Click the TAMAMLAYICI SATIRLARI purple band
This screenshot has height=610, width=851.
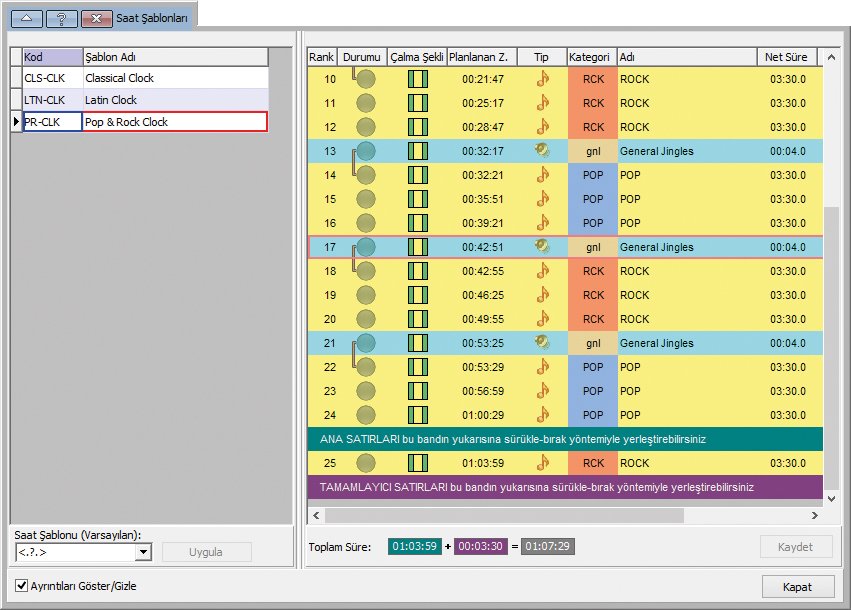pyautogui.click(x=565, y=487)
